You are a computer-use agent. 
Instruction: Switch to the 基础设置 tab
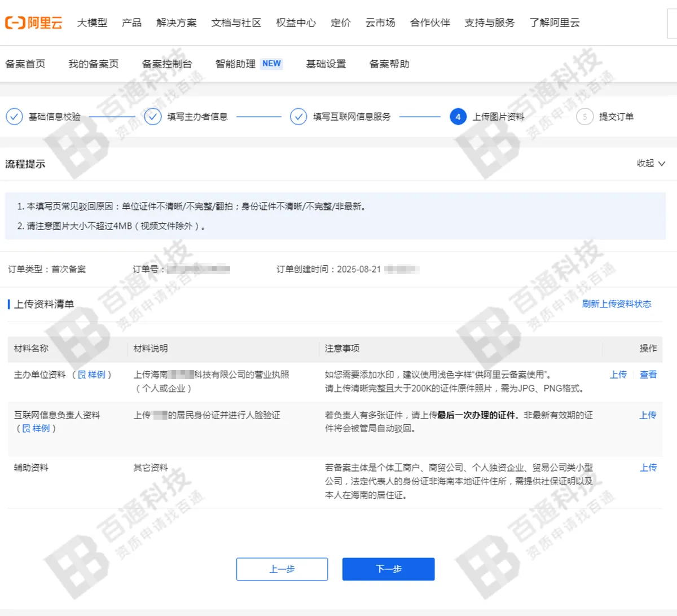[x=326, y=64]
